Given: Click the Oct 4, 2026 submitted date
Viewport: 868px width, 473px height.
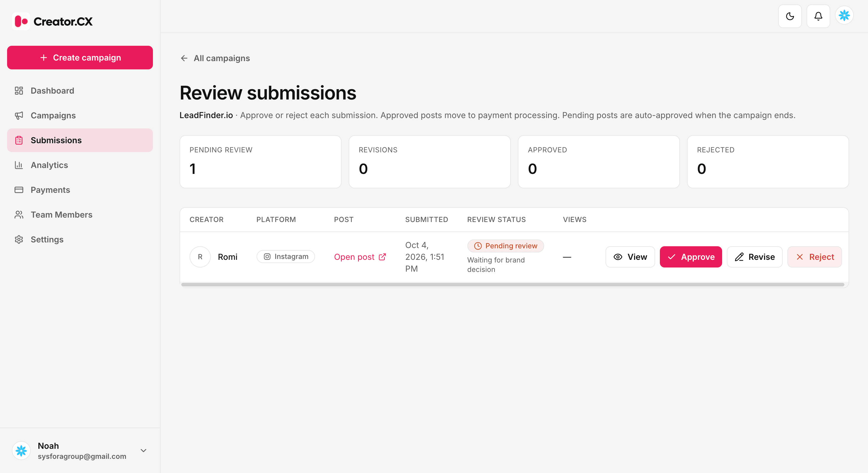Looking at the screenshot, I should [425, 257].
